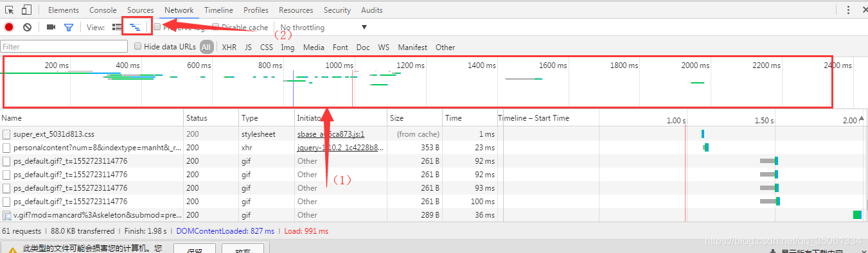Filter requests by Manifest

pyautogui.click(x=412, y=48)
